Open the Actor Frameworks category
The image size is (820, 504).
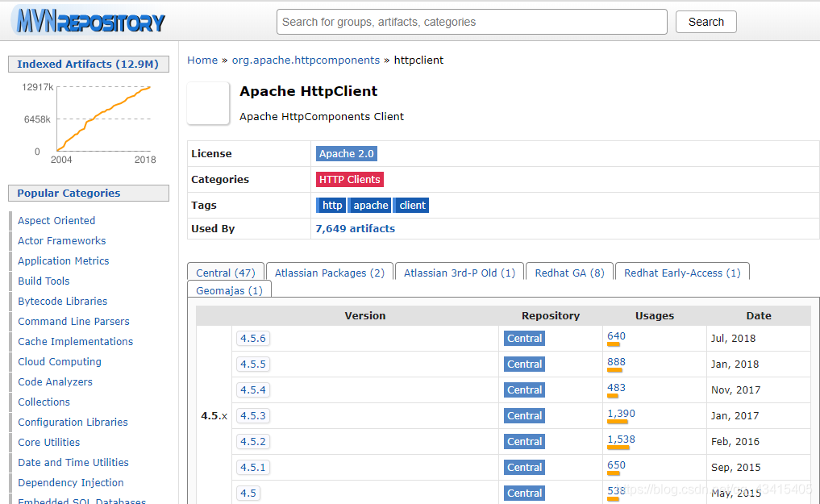coord(62,240)
